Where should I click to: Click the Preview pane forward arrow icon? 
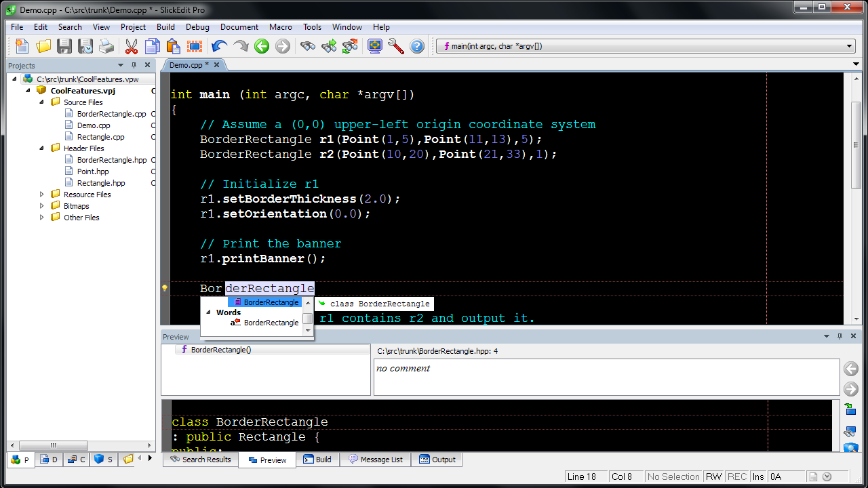850,389
